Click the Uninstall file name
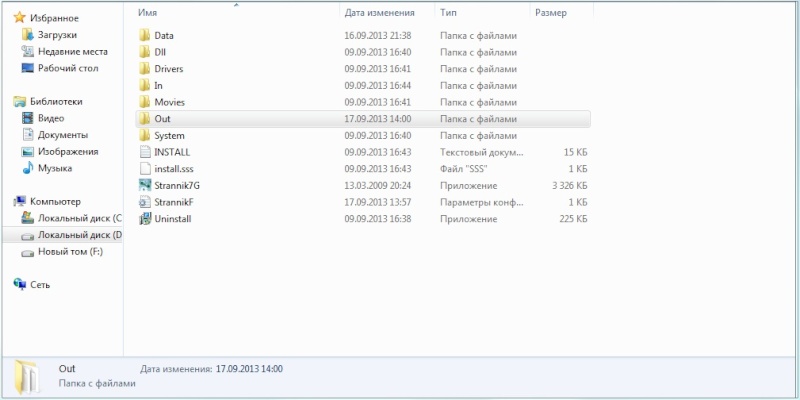Image resolution: width=800 pixels, height=400 pixels. tap(172, 219)
